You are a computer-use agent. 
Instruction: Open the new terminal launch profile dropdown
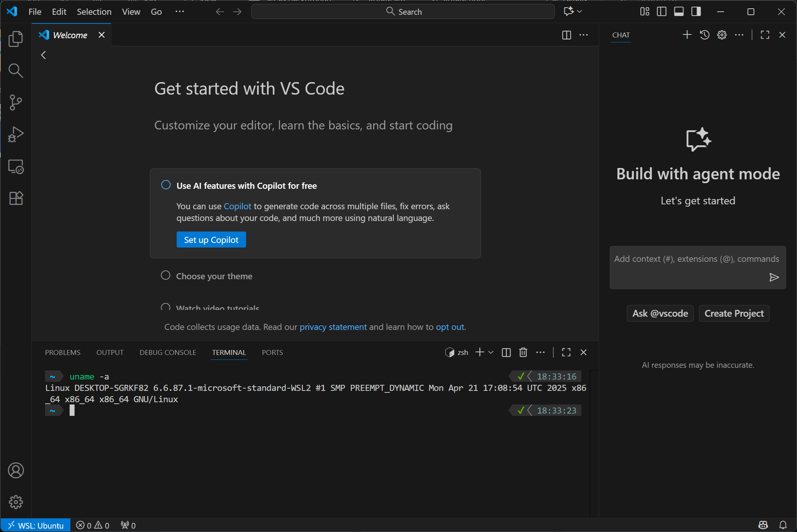tap(491, 352)
